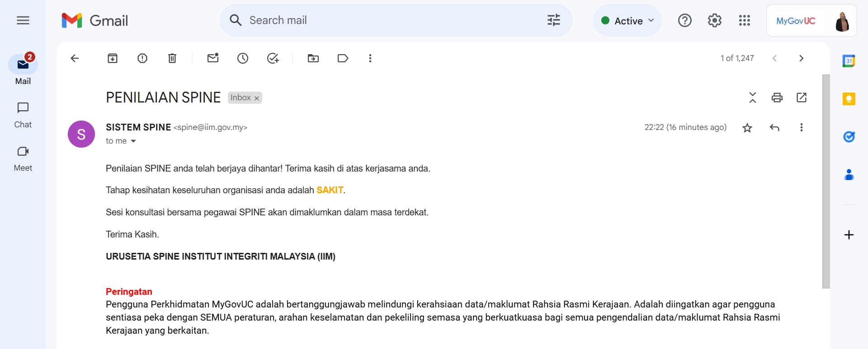Star the SISTEM SPINE message
Viewport: 868px width, 349px height.
point(747,128)
